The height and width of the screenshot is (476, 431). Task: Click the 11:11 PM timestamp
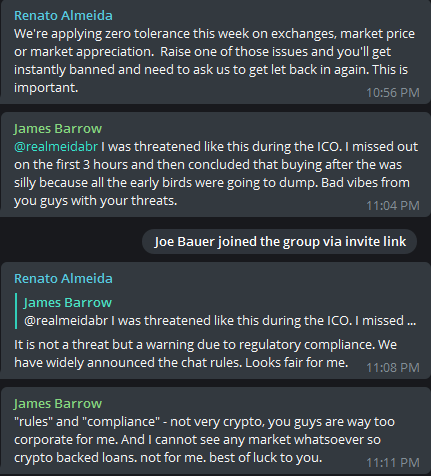[393, 463]
